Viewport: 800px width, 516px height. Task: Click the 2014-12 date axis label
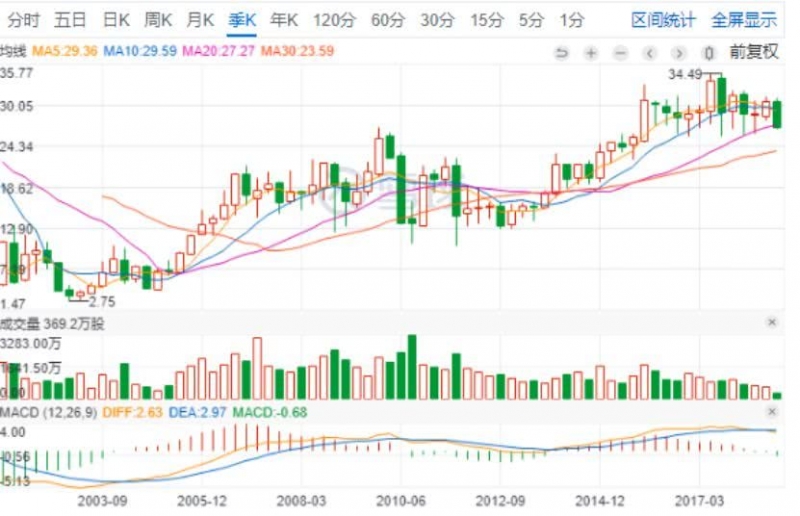point(599,501)
